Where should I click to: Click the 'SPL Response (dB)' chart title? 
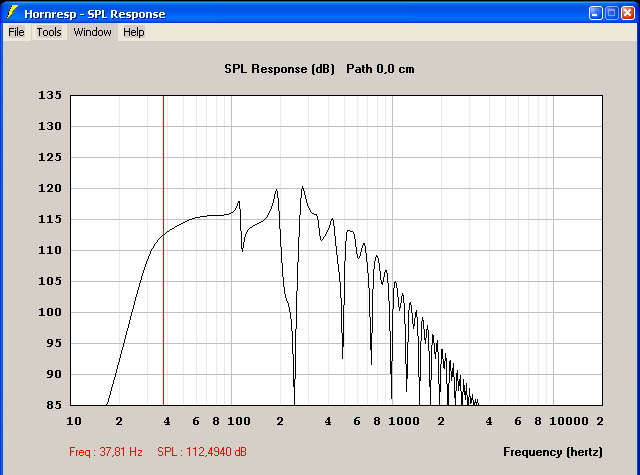[279, 69]
